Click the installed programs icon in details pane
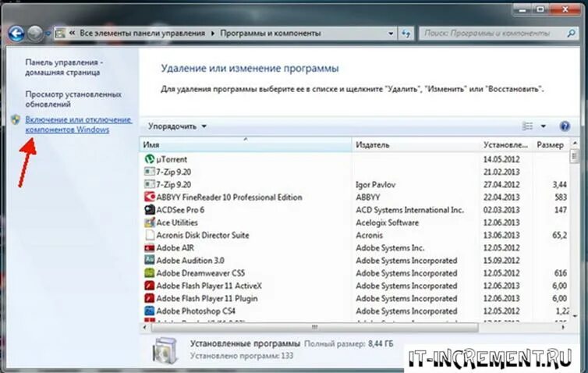 tap(165, 350)
